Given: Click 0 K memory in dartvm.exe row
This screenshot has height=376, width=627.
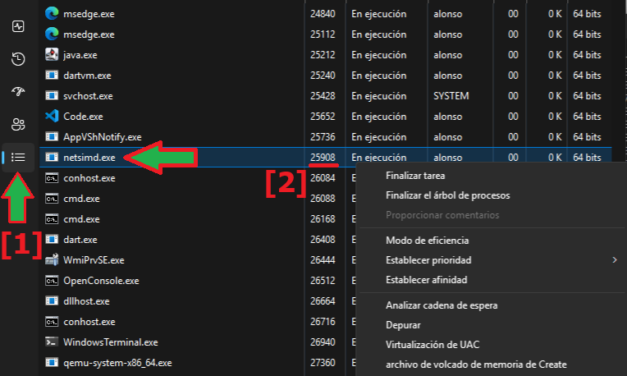Looking at the screenshot, I should (555, 76).
